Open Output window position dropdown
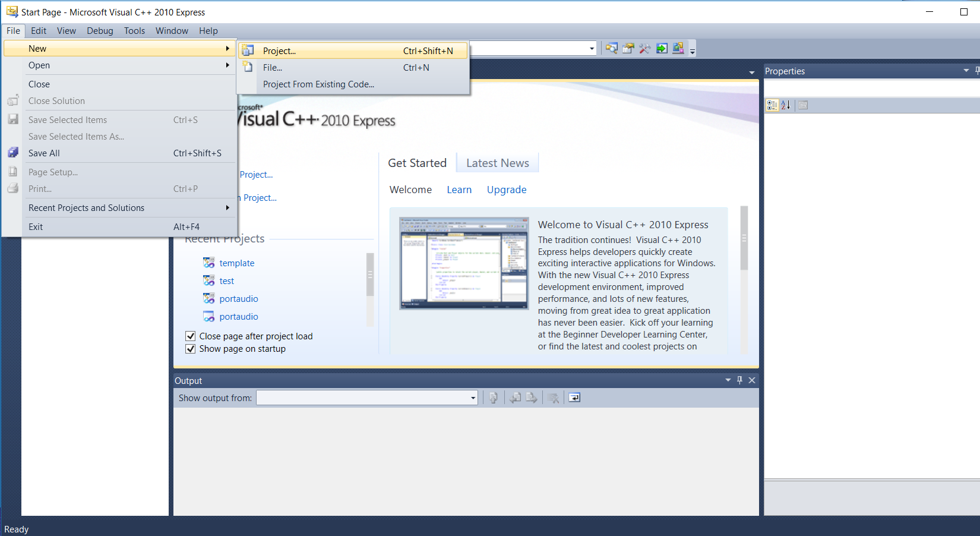The width and height of the screenshot is (980, 536). tap(728, 380)
